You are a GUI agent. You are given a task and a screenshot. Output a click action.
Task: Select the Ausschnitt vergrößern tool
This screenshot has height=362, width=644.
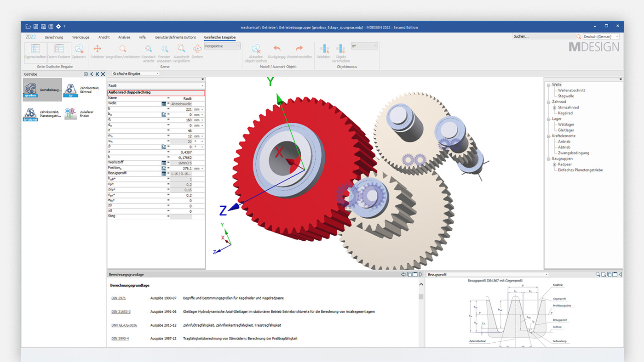[x=181, y=54]
